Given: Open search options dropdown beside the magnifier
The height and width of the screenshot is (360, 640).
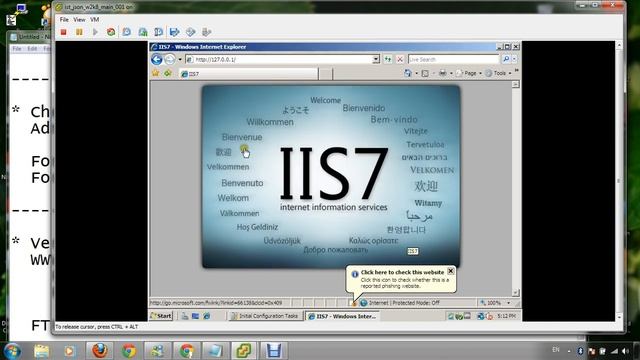Looking at the screenshot, I should (514, 60).
